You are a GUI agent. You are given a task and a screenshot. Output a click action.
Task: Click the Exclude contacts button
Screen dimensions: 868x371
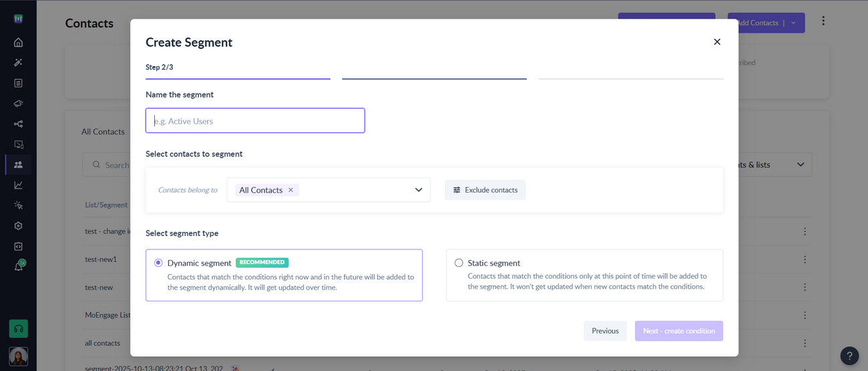(485, 190)
